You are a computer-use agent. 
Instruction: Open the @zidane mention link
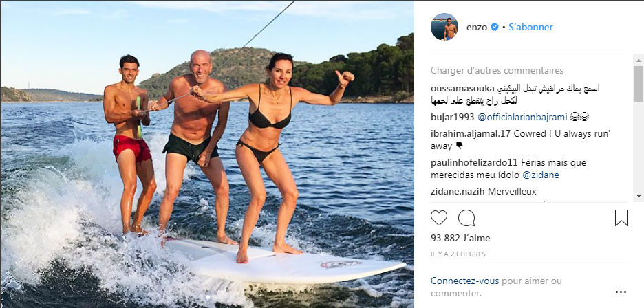[541, 175]
